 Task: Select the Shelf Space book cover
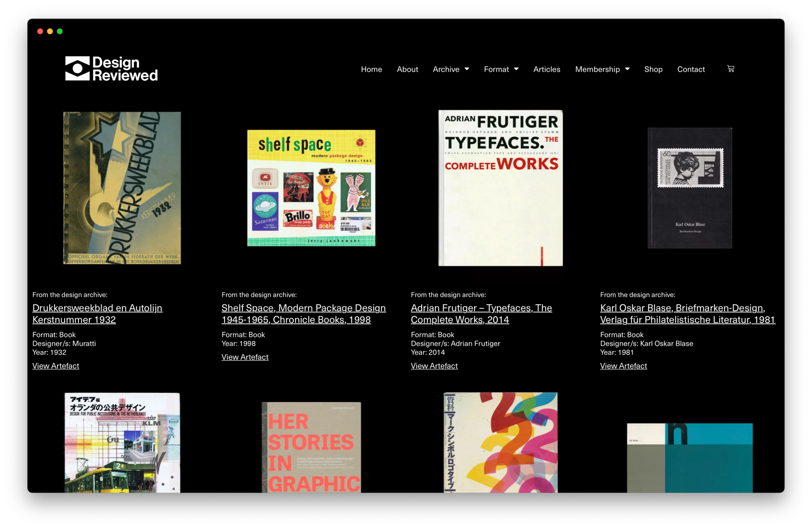tap(311, 188)
